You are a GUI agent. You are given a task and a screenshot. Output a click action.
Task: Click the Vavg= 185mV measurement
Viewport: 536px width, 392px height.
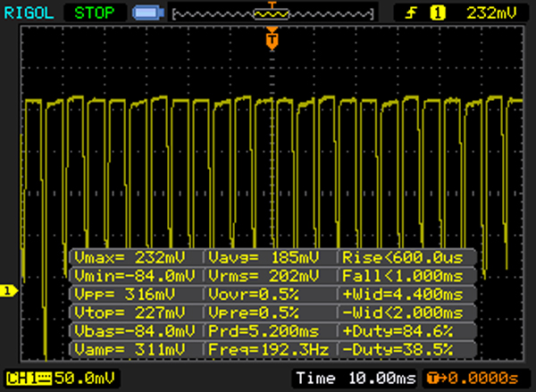tap(264, 257)
